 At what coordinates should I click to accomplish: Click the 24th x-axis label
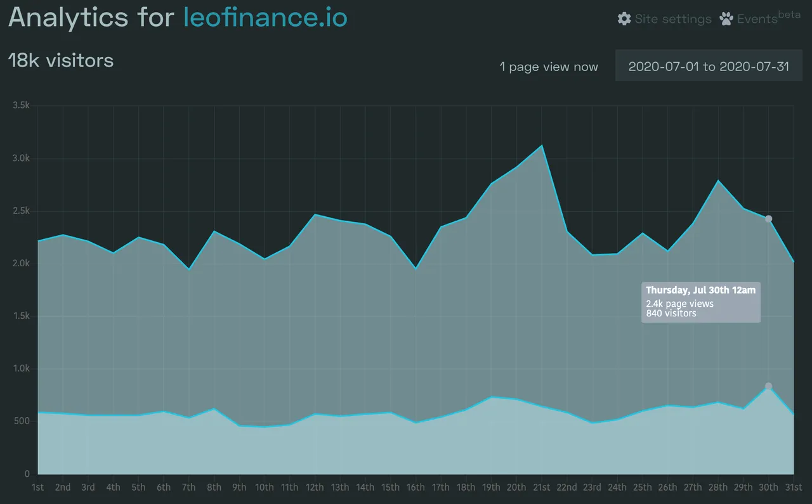[x=617, y=487]
